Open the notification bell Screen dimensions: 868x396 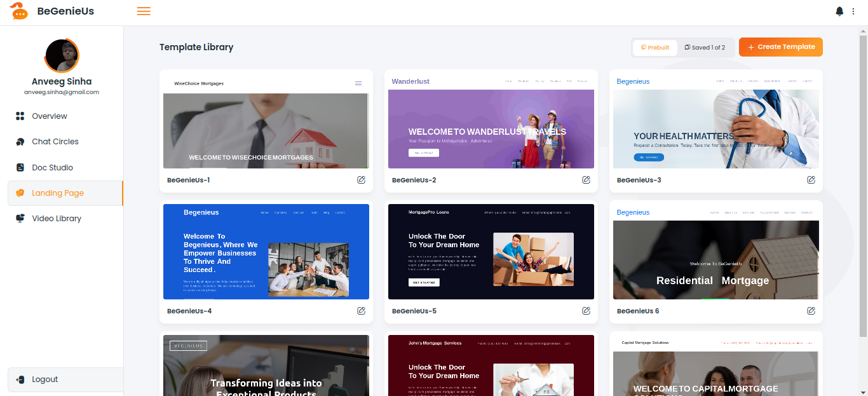click(839, 11)
